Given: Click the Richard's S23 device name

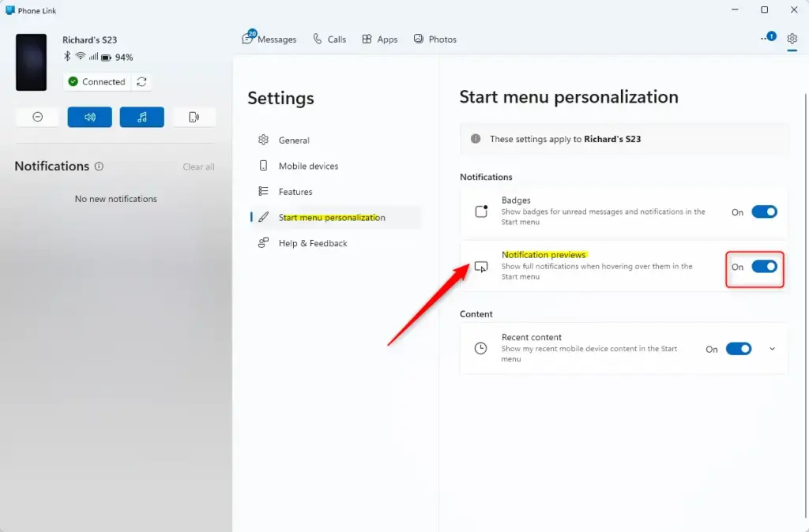Looking at the screenshot, I should 90,39.
